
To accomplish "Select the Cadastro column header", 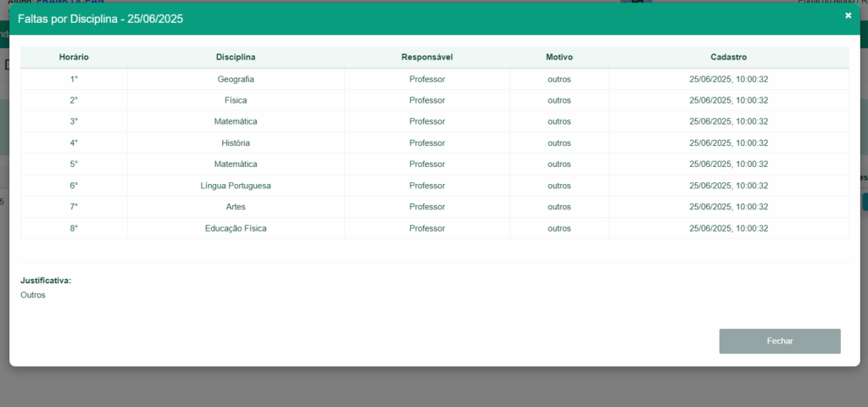I will (x=728, y=57).
